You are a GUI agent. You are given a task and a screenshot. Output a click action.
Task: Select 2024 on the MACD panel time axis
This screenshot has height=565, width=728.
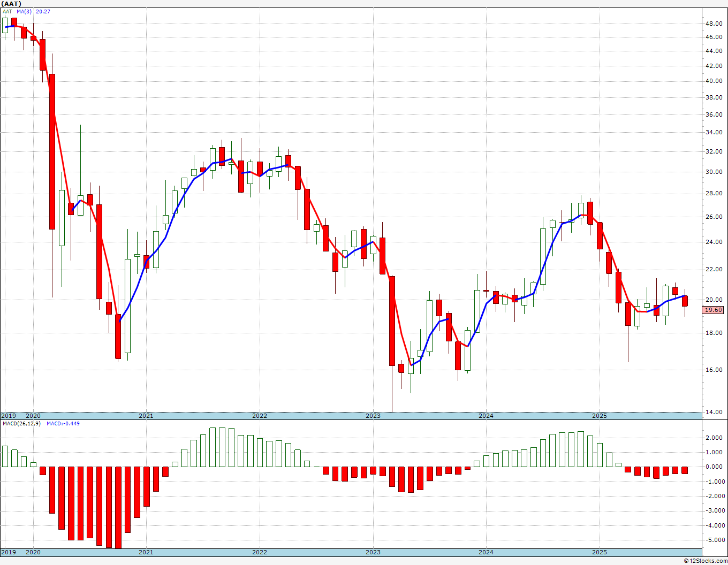pyautogui.click(x=486, y=552)
